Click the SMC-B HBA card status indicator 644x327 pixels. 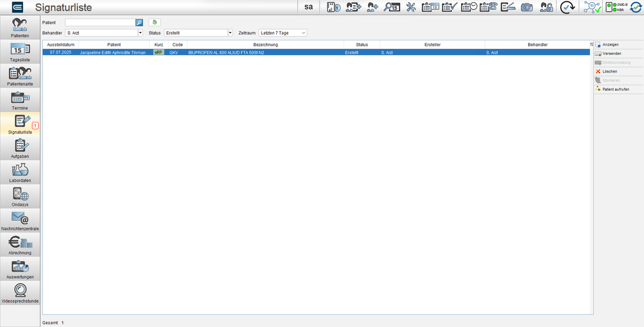click(617, 7)
